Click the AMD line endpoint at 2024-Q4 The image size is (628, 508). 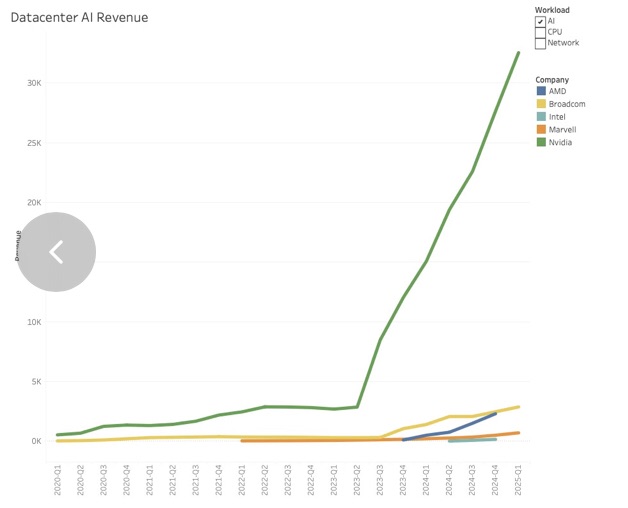tap(495, 414)
